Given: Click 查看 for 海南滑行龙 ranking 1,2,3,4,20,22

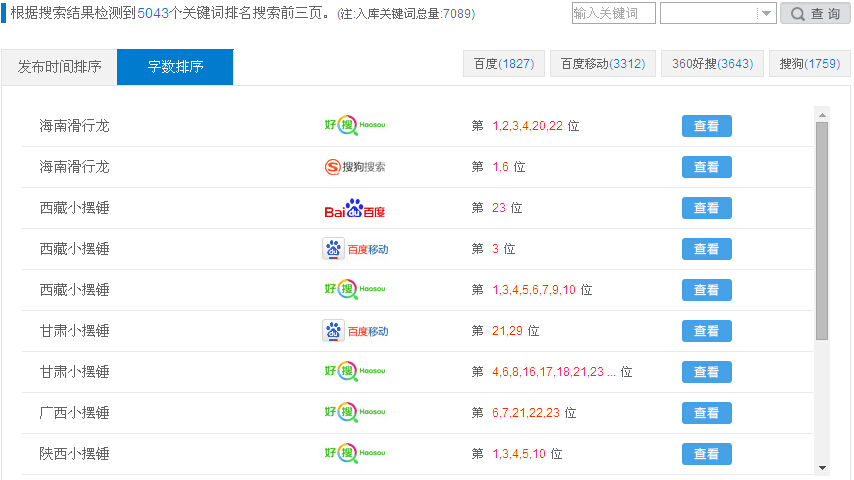Looking at the screenshot, I should (x=706, y=126).
